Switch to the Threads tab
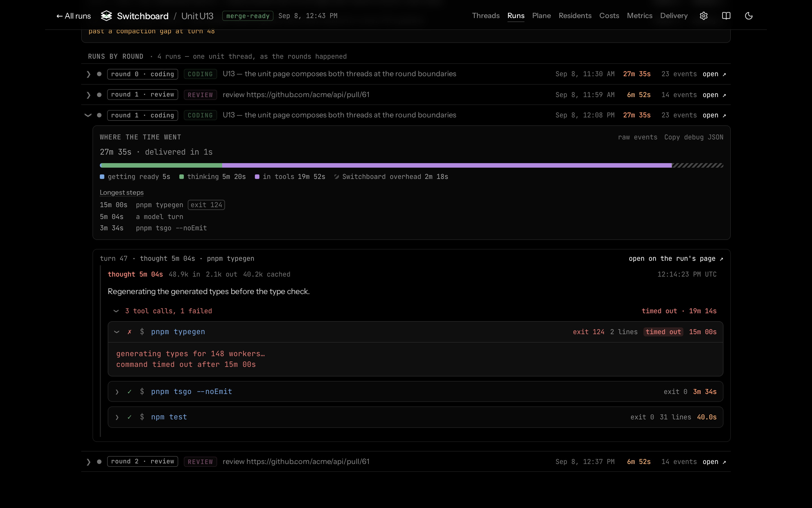 pyautogui.click(x=486, y=16)
